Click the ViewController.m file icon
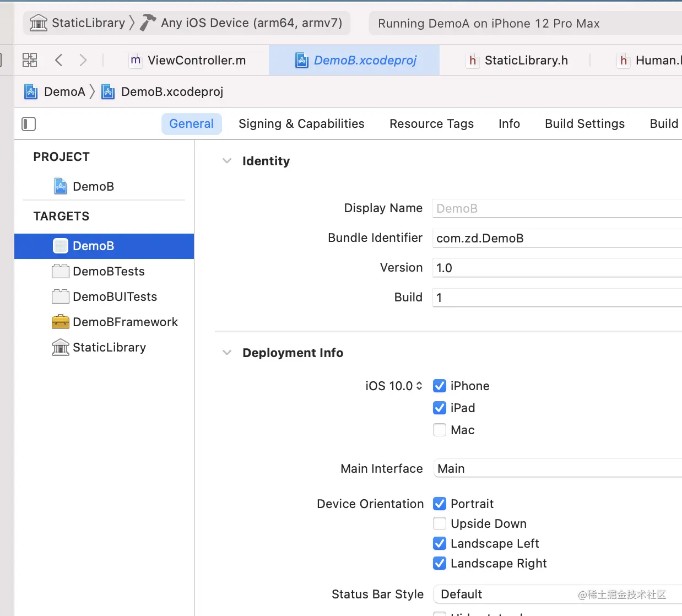 (136, 60)
